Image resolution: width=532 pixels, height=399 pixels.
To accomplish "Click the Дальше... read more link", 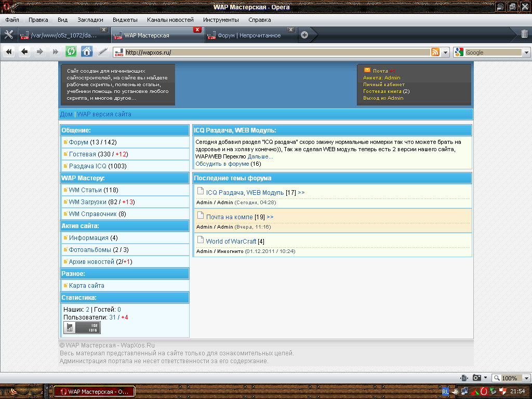I will tap(260, 156).
